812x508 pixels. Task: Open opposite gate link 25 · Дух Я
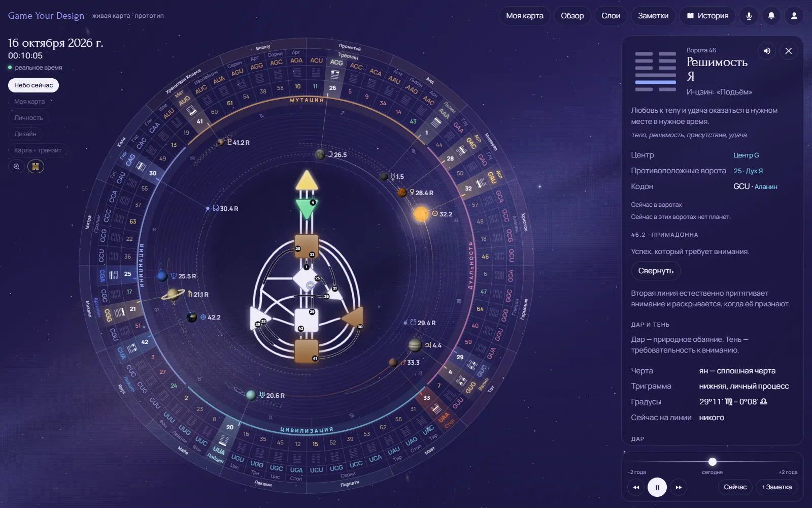point(748,171)
